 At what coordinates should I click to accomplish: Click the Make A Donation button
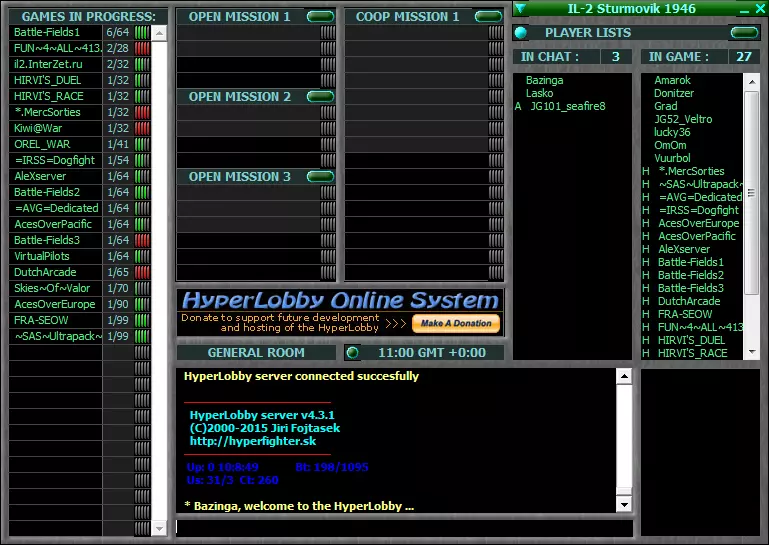pos(456,323)
